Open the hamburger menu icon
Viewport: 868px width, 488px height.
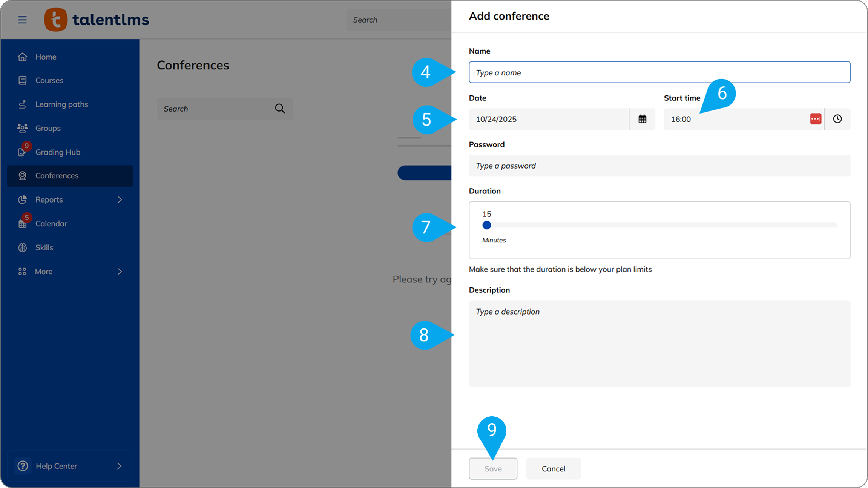(x=22, y=20)
